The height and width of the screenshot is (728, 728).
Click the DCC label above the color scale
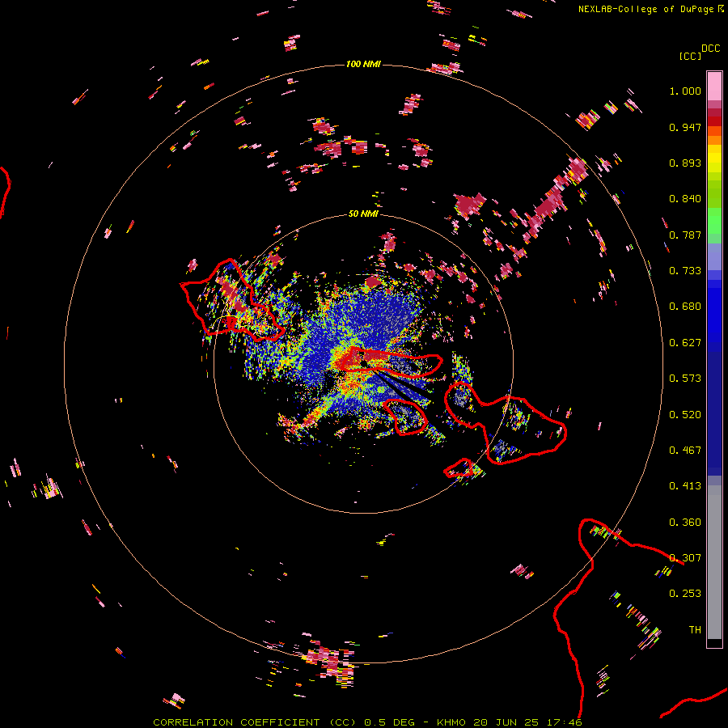(711, 49)
